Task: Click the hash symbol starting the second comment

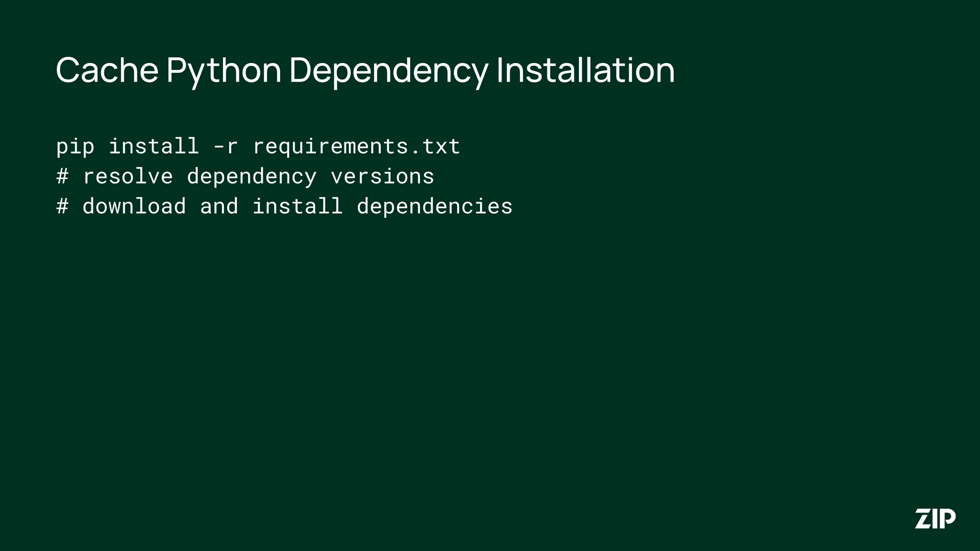Action: pos(62,206)
